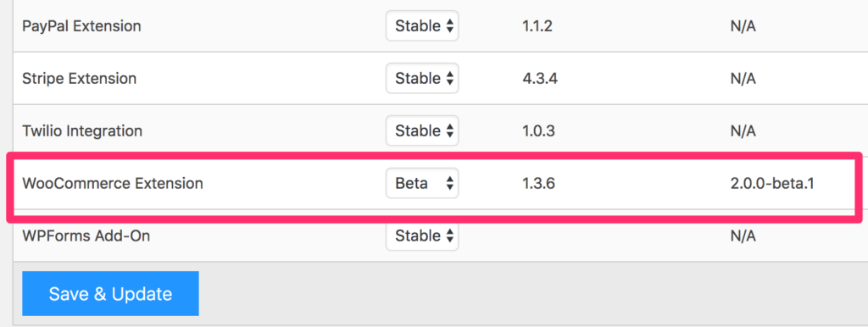
Task: Open the WPForms Add-On Stable dropdown
Action: pos(422,236)
